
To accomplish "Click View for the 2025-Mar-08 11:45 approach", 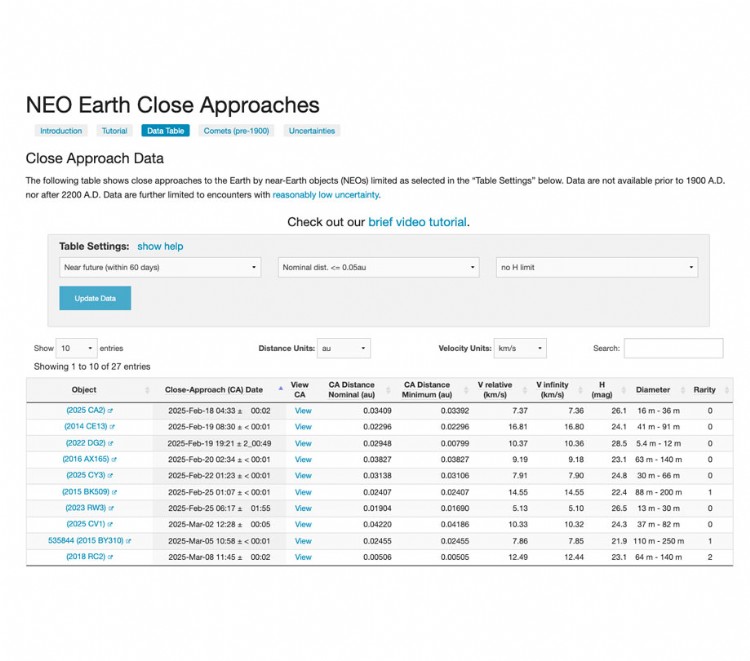I will pos(303,557).
